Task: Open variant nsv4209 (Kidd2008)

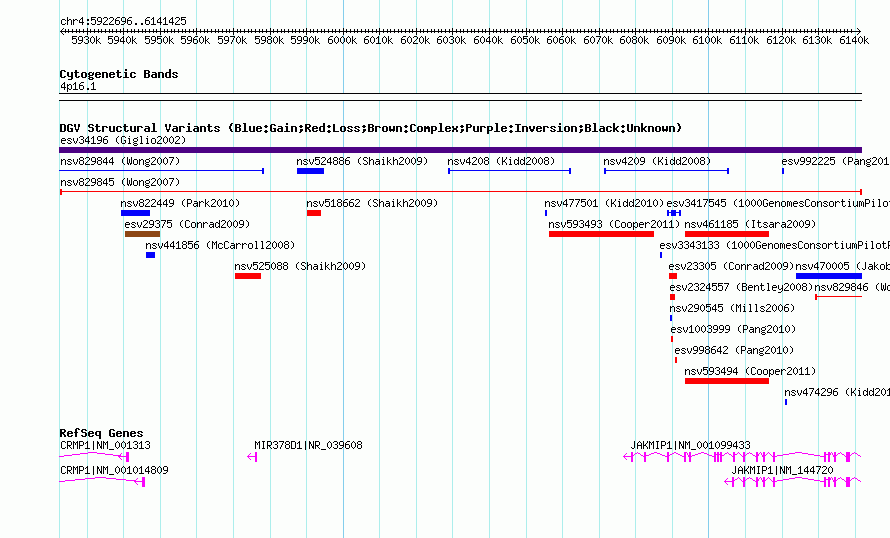Action: click(657, 161)
